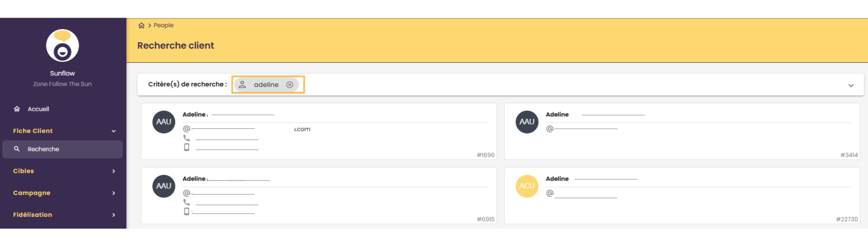The height and width of the screenshot is (246, 868).
Task: Click the phone icon on card #1696
Action: pyautogui.click(x=186, y=138)
